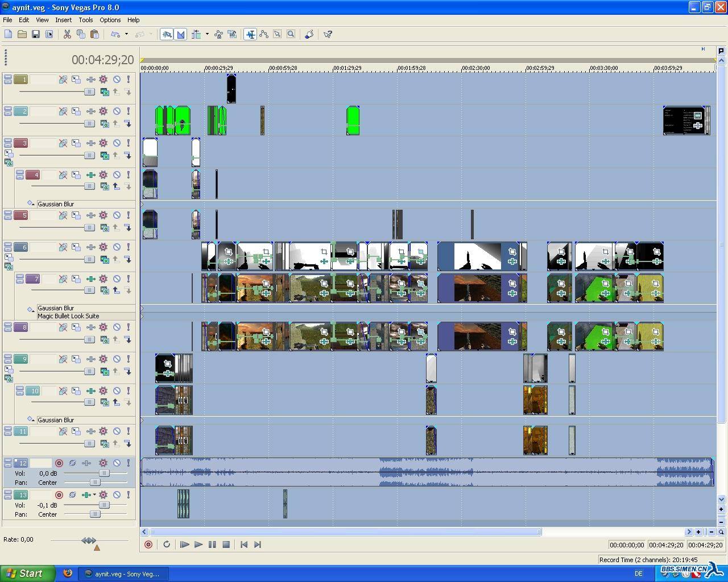
Task: Open Track FX on track 1
Action: [x=103, y=80]
